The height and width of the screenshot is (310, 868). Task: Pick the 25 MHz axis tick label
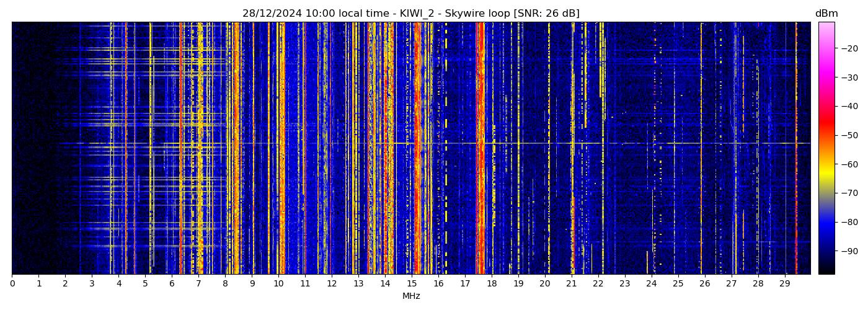678,283
